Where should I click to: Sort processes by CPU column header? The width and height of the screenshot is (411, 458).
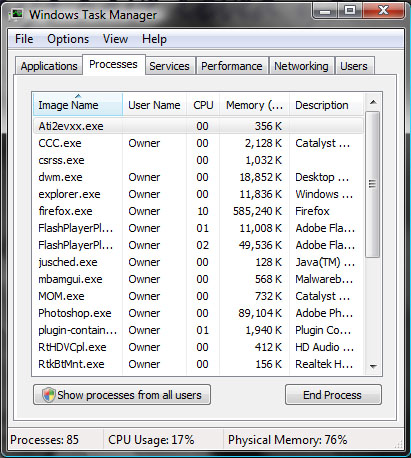tap(203, 105)
